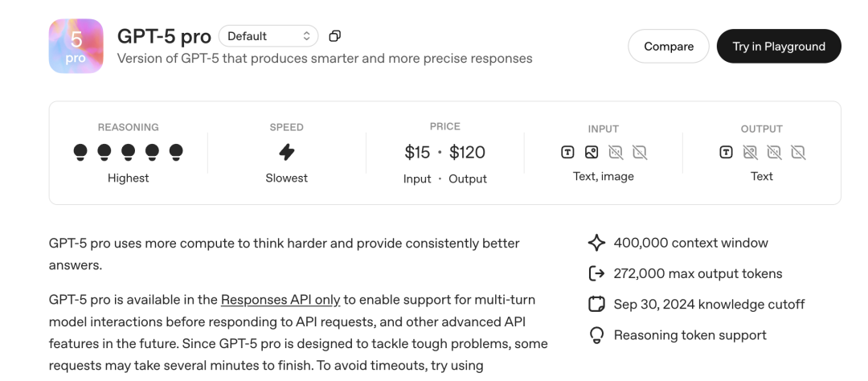The image size is (868, 381).
Task: Click the $120 output price
Action: pos(467,152)
